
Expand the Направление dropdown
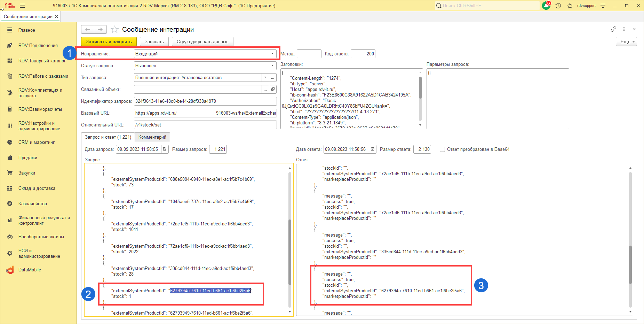click(x=272, y=54)
